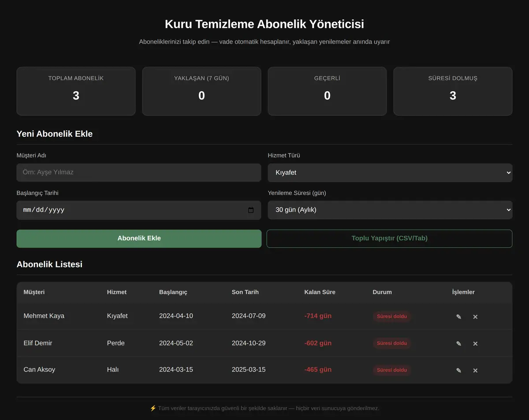Click the Abonelik Ekle button
The height and width of the screenshot is (420, 529).
(x=139, y=238)
